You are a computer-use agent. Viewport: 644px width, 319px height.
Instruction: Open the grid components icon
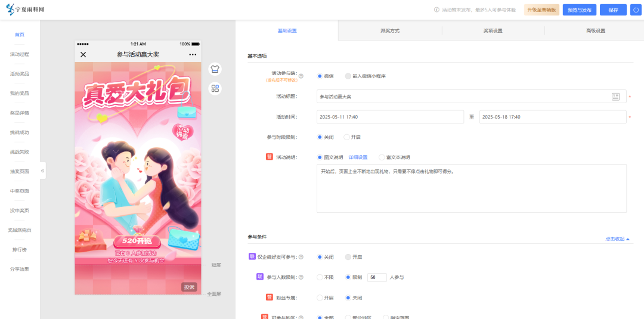coord(215,88)
